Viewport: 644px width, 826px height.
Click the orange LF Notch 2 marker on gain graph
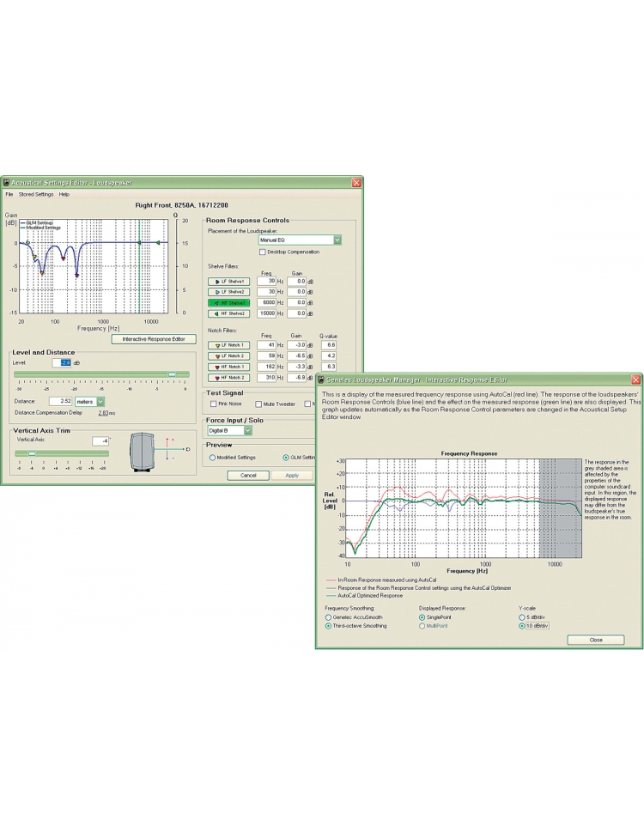[x=42, y=272]
